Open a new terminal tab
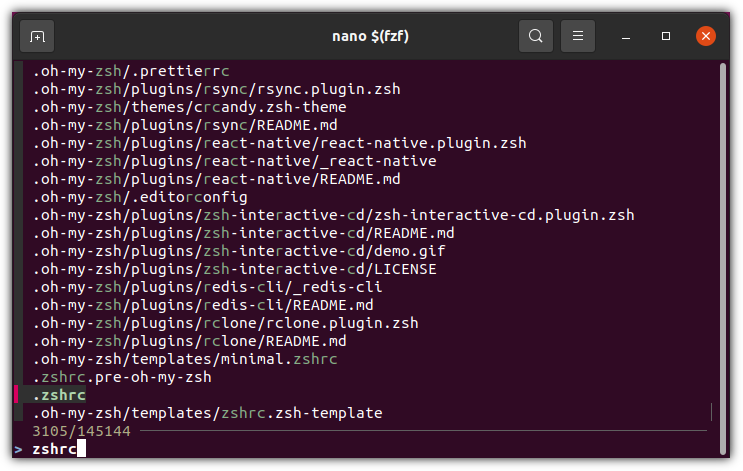743x471 pixels. 37,36
